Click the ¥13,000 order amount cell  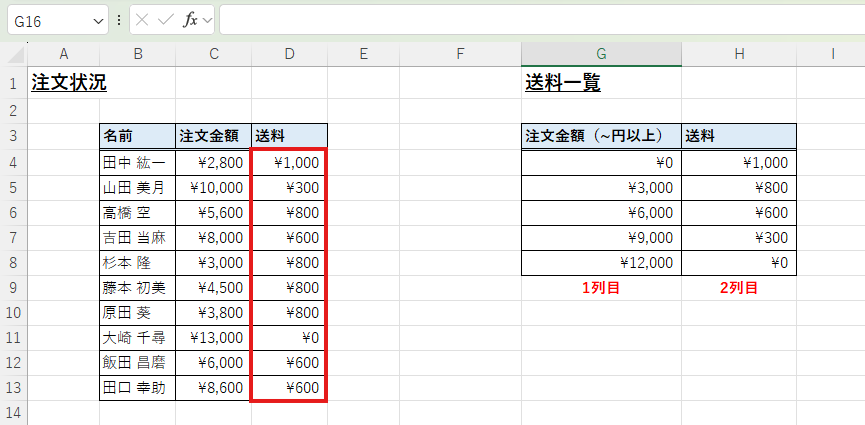(213, 338)
